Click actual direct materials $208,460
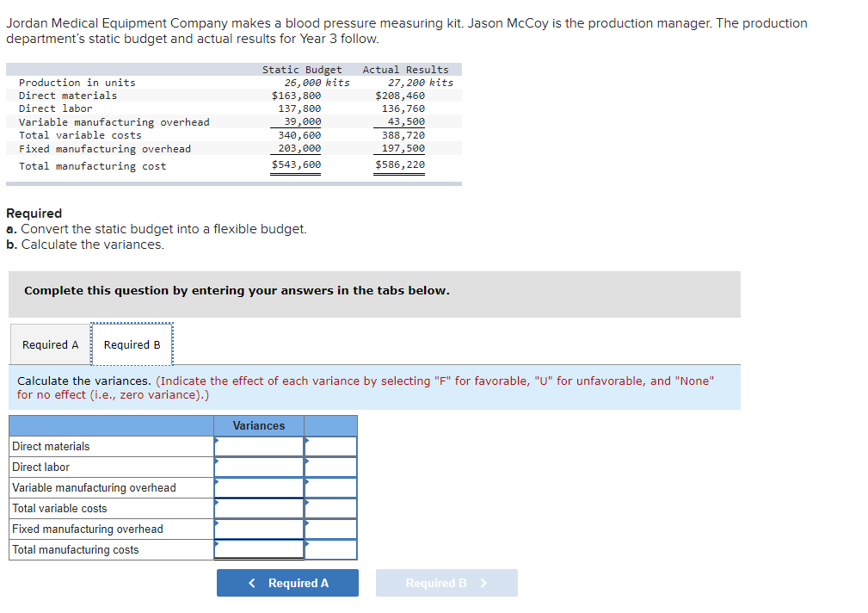This screenshot has height=613, width=868. (400, 96)
